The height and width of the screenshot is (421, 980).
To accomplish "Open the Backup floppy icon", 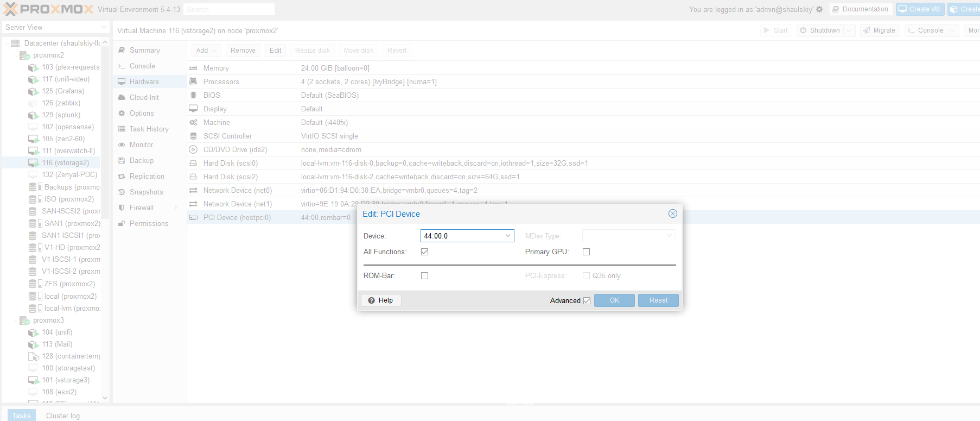I will [x=122, y=161].
